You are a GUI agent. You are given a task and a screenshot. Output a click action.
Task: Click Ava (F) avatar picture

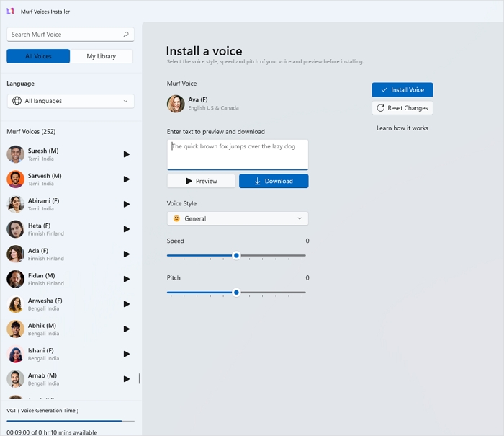pos(176,104)
